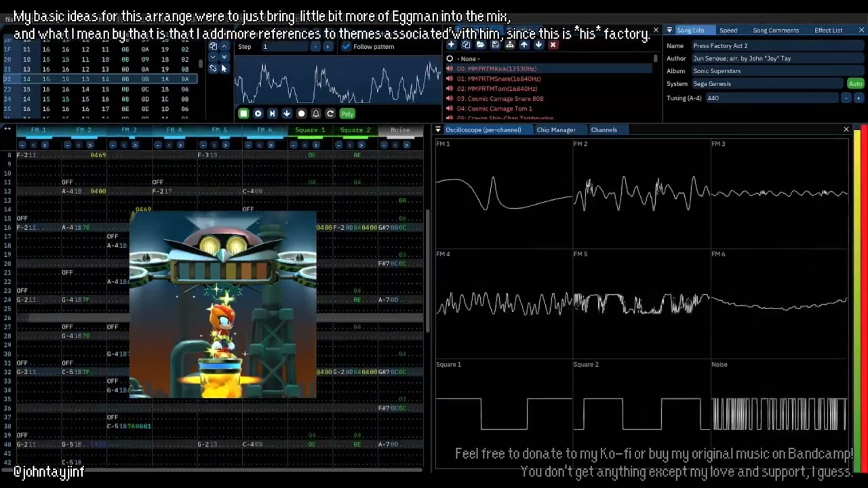Mute the Square 1 channel via its header
This screenshot has width=868, height=488.
(309, 130)
